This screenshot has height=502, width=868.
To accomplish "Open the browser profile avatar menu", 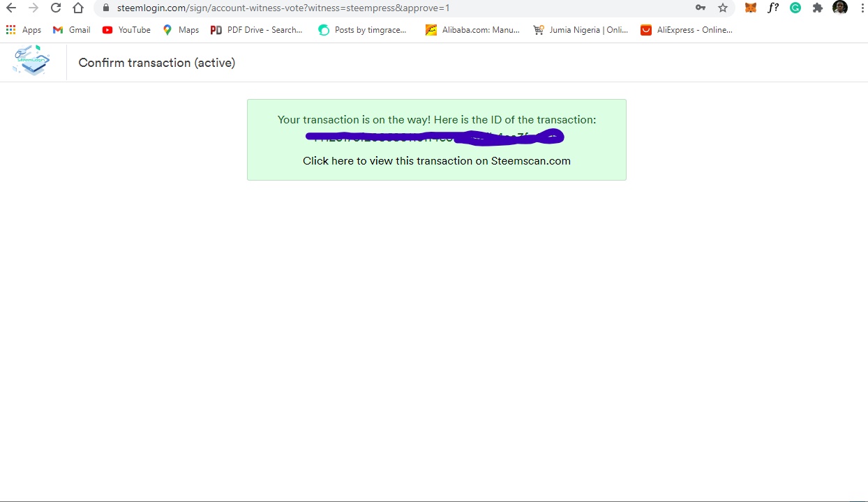I will (x=840, y=8).
